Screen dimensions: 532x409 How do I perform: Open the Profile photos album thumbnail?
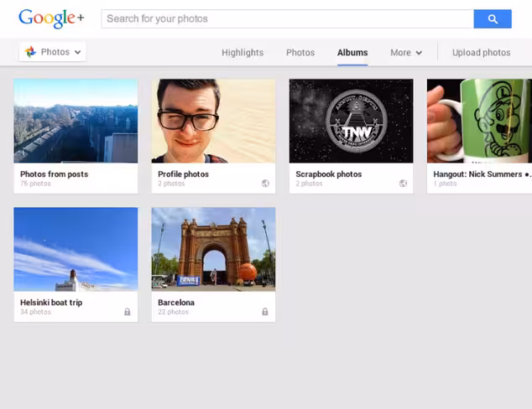[213, 121]
